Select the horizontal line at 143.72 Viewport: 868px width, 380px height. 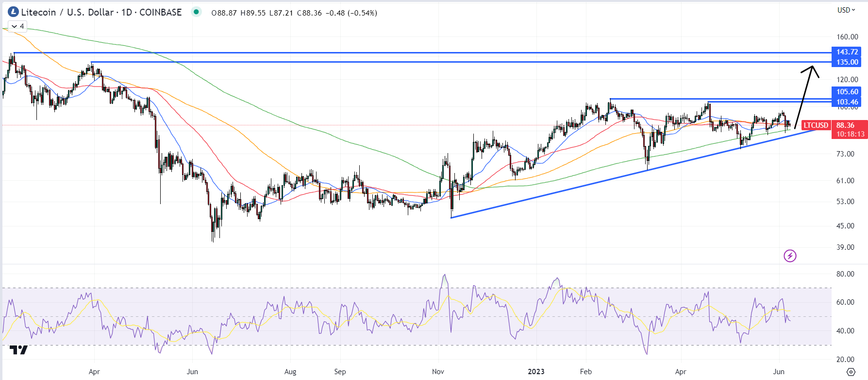422,52
